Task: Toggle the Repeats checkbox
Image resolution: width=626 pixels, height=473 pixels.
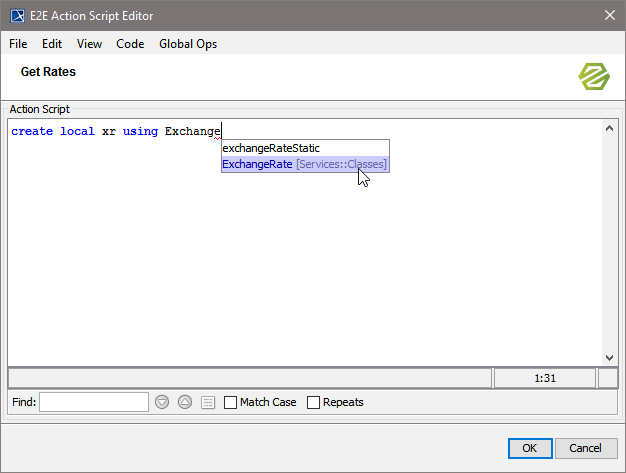Action: (x=314, y=402)
